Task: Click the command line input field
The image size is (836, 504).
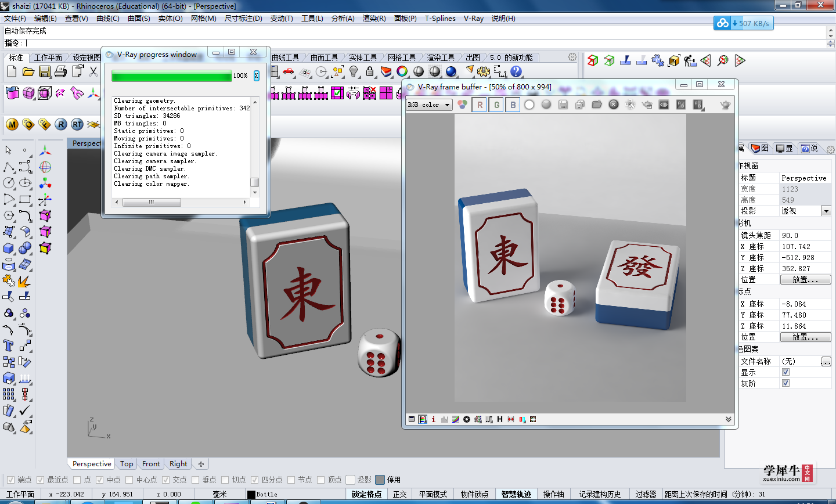Action: [426, 43]
